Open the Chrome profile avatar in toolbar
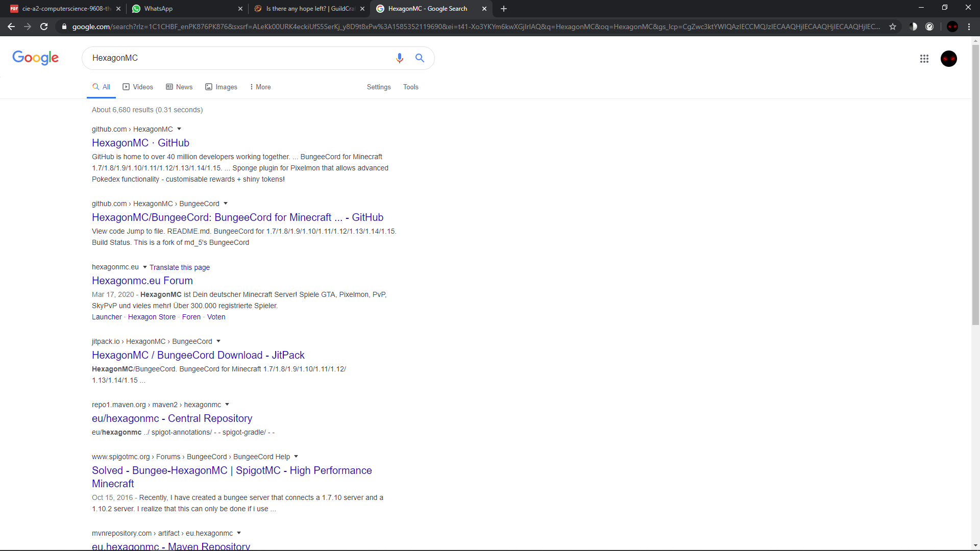The image size is (980, 551). 952,27
